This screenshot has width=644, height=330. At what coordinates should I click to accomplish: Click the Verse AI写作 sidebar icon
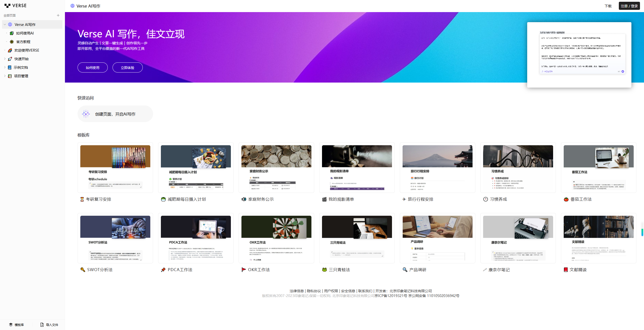(x=10, y=24)
